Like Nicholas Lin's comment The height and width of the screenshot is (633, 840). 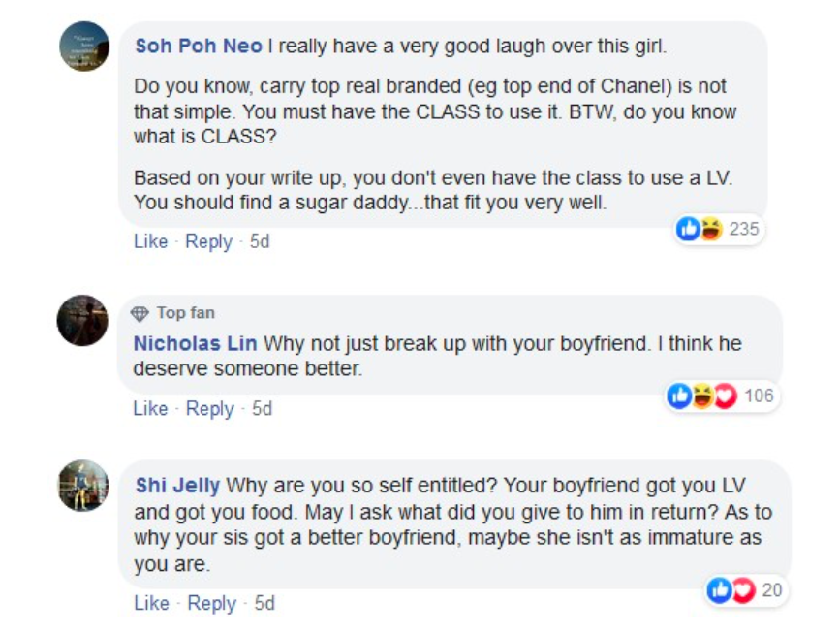coord(150,409)
